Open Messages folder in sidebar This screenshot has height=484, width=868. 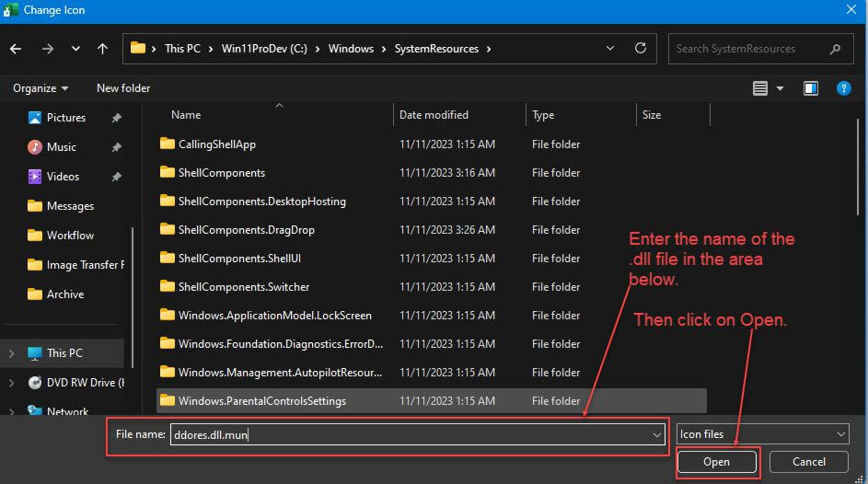[70, 206]
